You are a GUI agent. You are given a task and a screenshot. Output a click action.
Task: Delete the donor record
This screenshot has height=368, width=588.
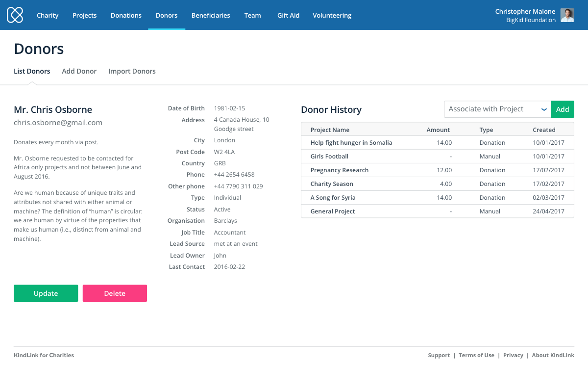(115, 293)
